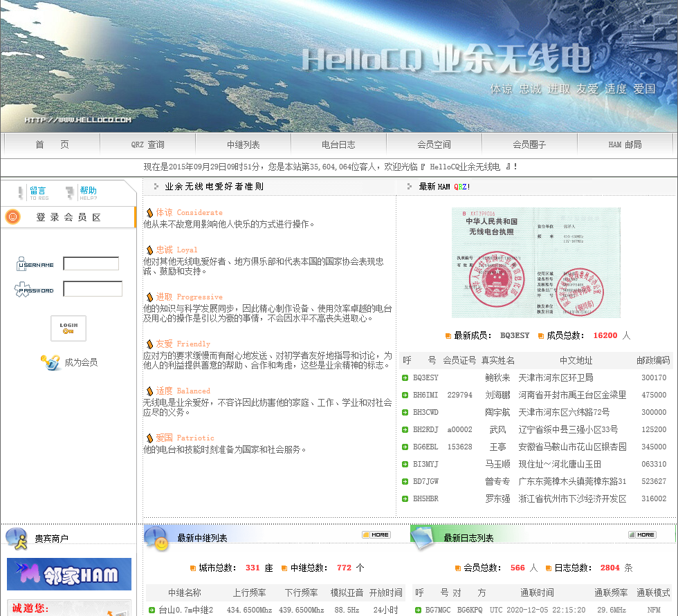
Task: Click the pencil icon next to 友爱 Friendly
Action: point(149,344)
